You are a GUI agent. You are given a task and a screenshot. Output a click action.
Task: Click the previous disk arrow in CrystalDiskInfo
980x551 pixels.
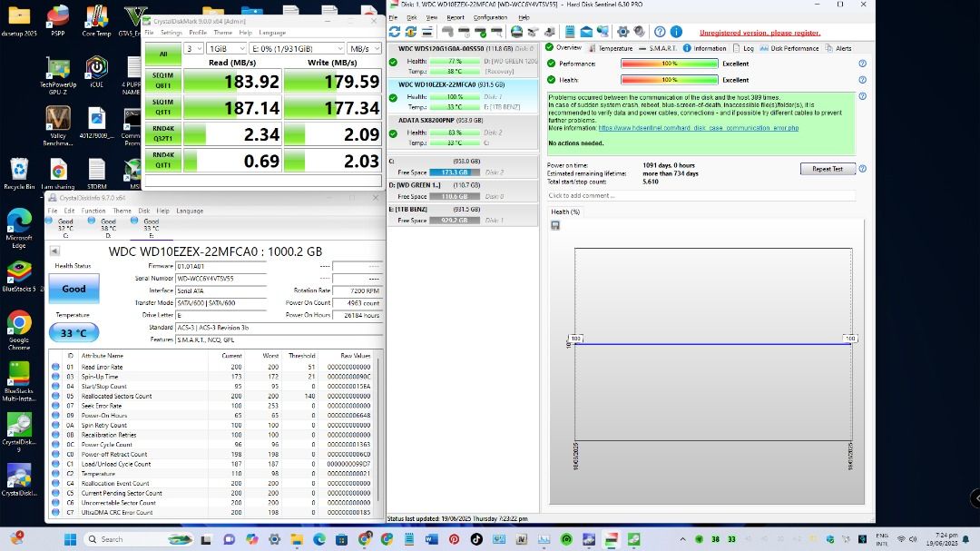(55, 251)
